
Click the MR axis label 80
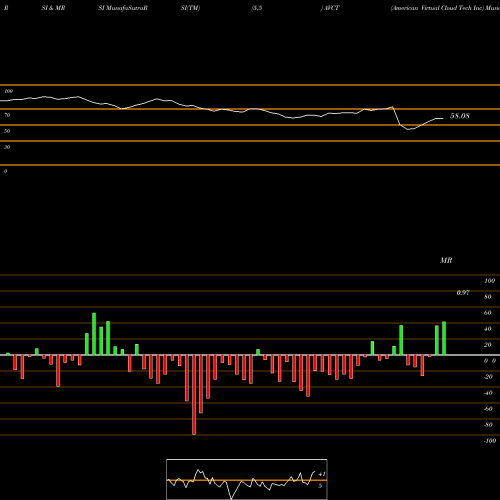pyautogui.click(x=488, y=297)
